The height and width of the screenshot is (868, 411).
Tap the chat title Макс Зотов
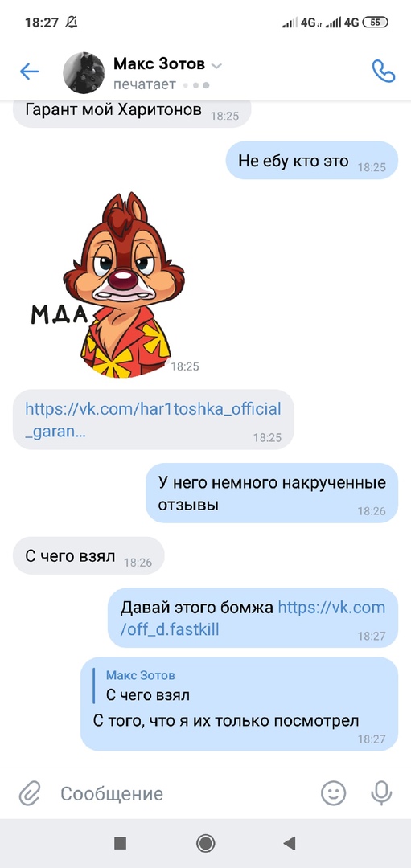point(159,64)
